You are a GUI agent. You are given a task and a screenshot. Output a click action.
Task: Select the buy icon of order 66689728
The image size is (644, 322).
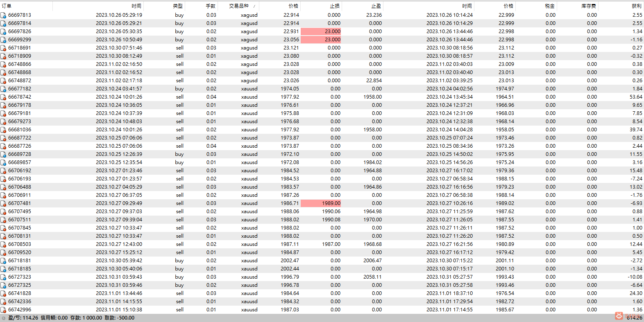coord(3,154)
